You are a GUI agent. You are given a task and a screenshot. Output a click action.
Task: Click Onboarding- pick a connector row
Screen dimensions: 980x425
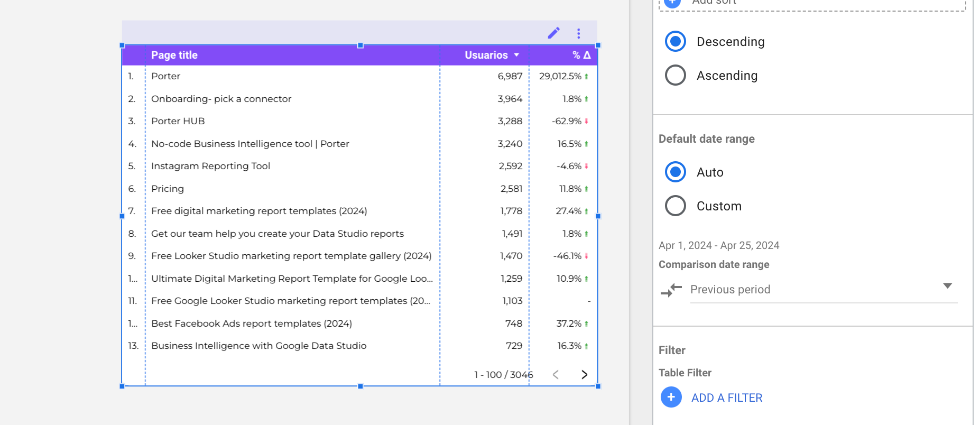pyautogui.click(x=221, y=99)
